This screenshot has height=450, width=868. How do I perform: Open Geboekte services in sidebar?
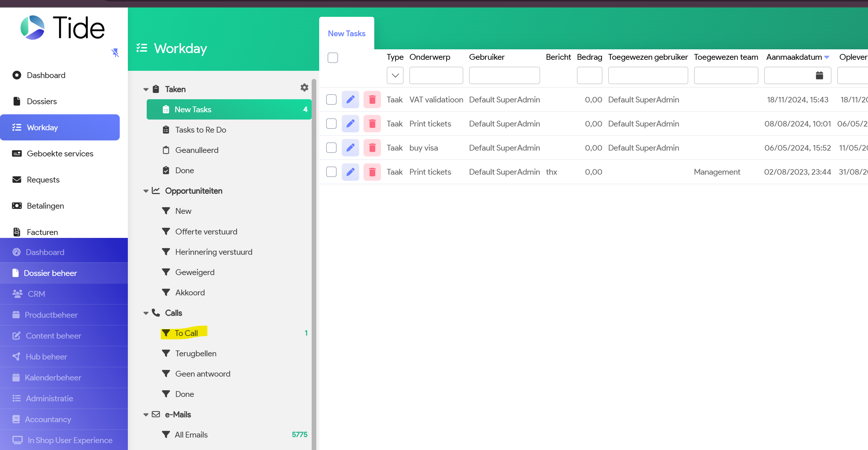coord(60,153)
